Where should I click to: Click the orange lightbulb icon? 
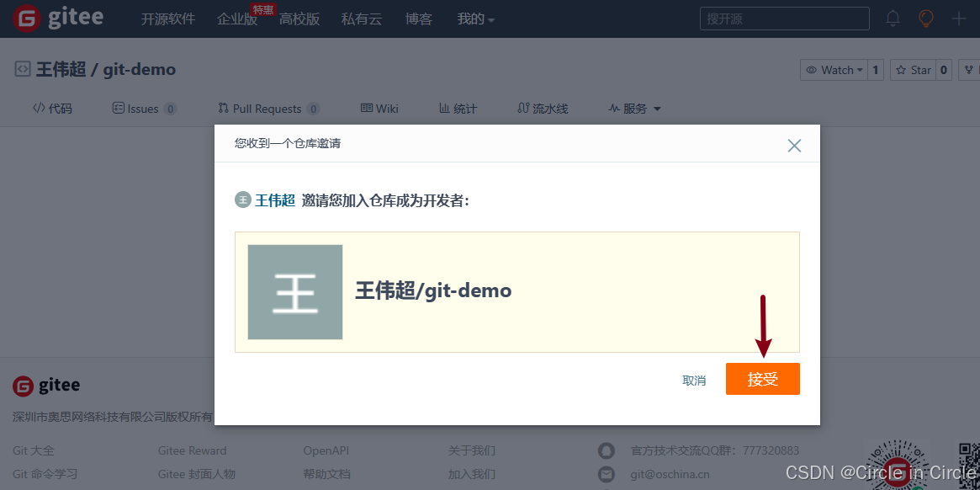click(926, 19)
